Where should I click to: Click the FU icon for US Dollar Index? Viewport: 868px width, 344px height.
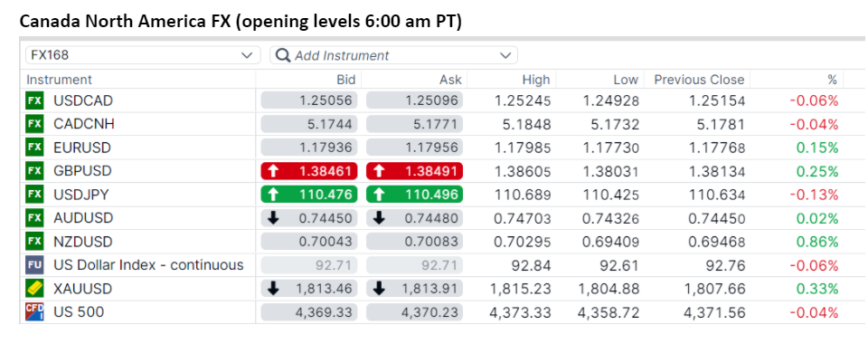tap(34, 265)
